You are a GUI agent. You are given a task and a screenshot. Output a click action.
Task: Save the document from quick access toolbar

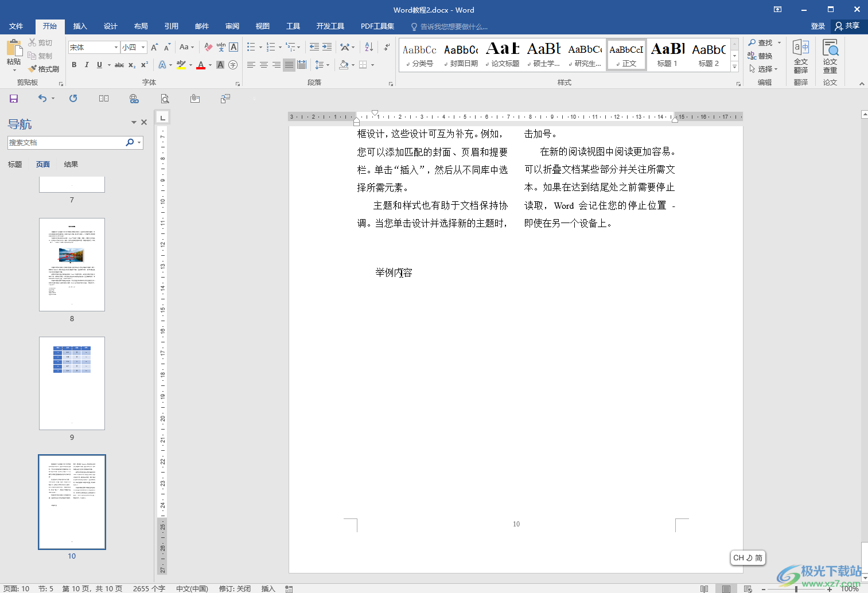point(14,99)
